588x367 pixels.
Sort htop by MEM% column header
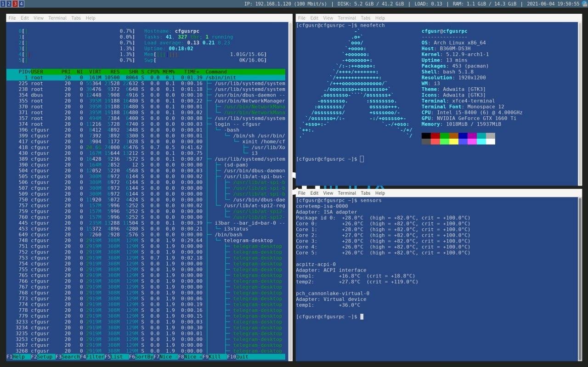[x=168, y=72]
